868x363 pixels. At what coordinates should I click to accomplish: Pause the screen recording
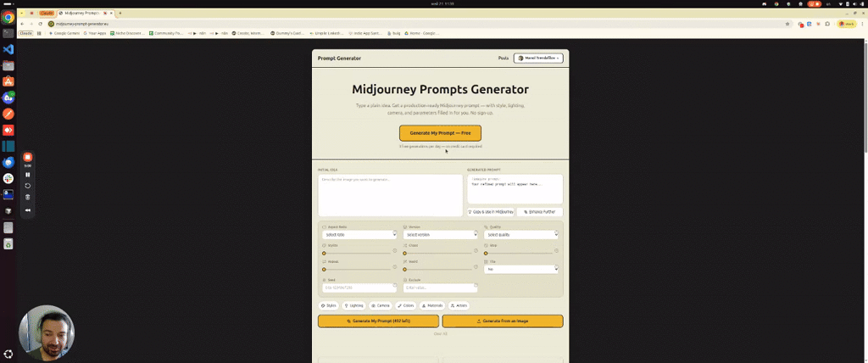pyautogui.click(x=28, y=175)
